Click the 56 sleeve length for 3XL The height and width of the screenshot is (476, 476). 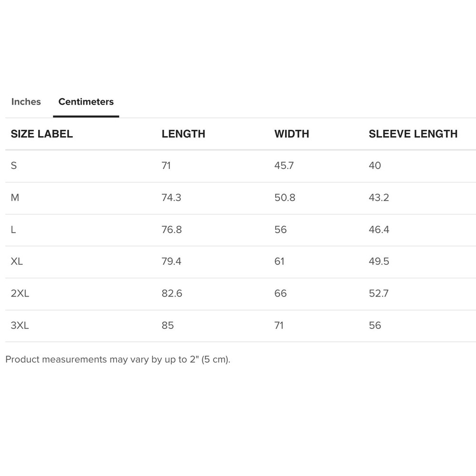375,326
